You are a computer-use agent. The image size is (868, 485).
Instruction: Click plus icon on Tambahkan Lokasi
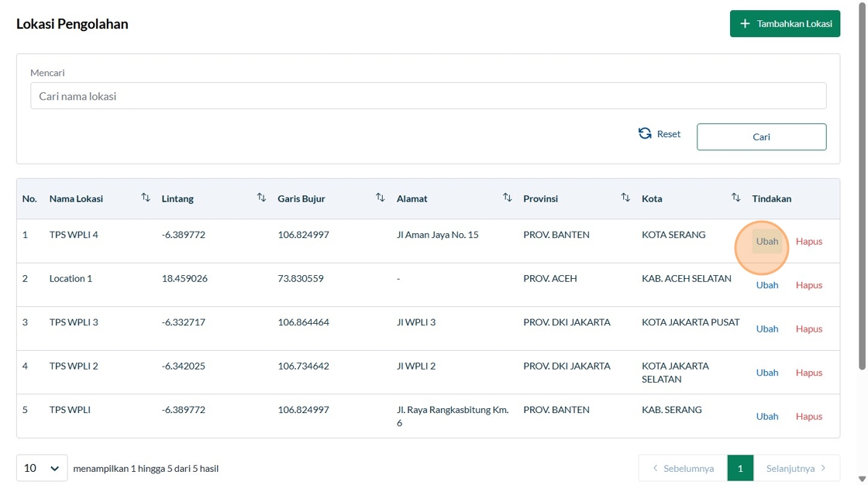coord(745,24)
